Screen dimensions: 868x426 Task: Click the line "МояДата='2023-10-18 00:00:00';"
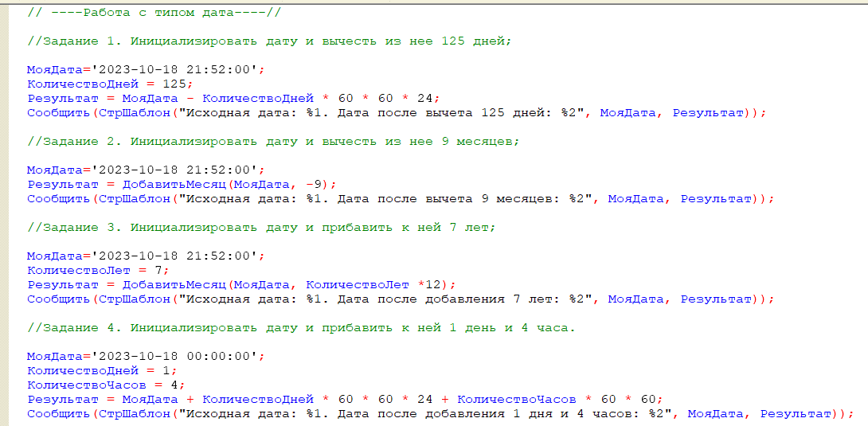click(147, 356)
